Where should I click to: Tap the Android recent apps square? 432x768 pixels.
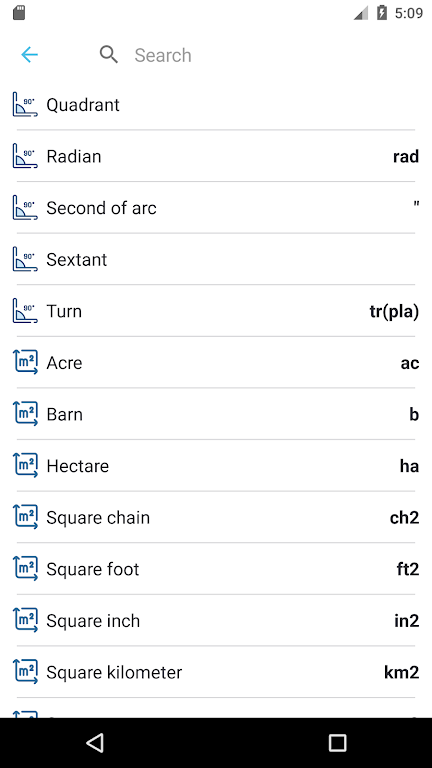tap(337, 743)
